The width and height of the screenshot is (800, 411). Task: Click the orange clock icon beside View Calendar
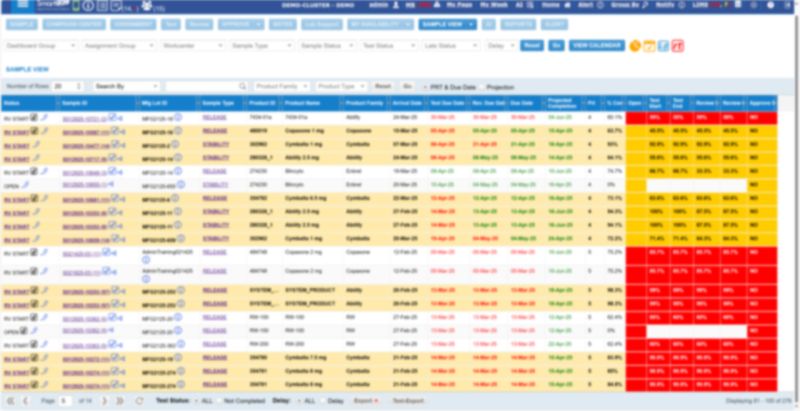(634, 45)
